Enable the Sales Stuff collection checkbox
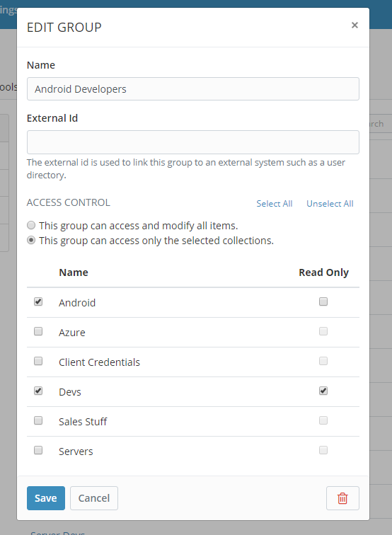This screenshot has height=535, width=392. 38,420
